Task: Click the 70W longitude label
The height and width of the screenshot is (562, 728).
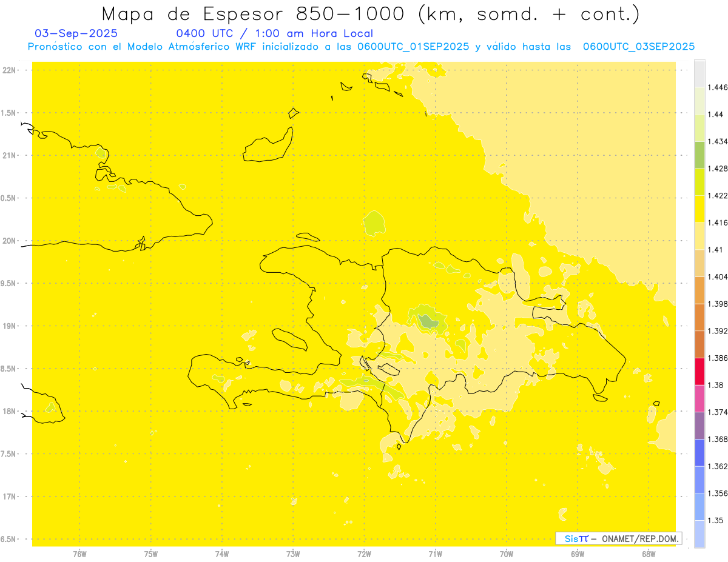Action: pyautogui.click(x=506, y=554)
